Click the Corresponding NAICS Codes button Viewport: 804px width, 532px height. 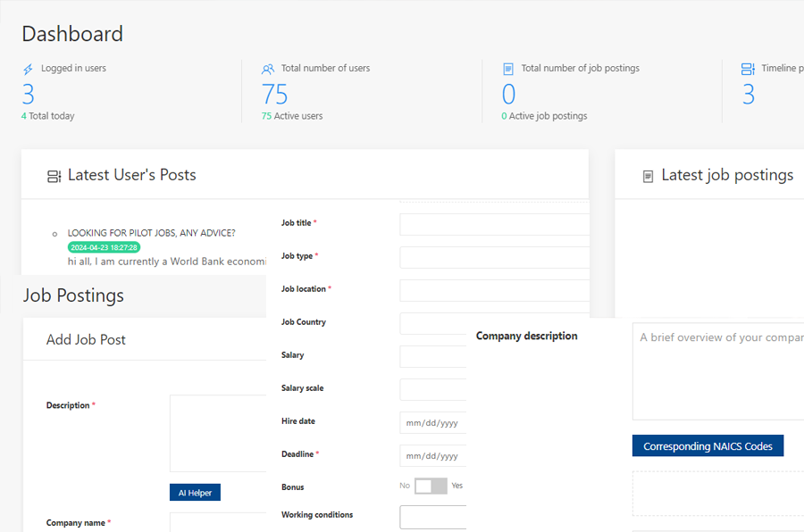click(708, 446)
